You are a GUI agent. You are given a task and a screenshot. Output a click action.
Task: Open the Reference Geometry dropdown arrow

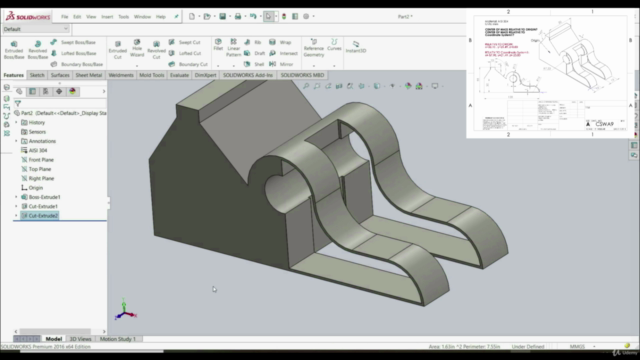tap(313, 65)
